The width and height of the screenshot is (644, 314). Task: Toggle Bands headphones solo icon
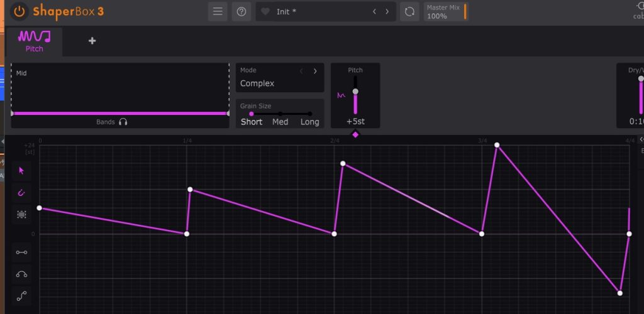tap(123, 122)
